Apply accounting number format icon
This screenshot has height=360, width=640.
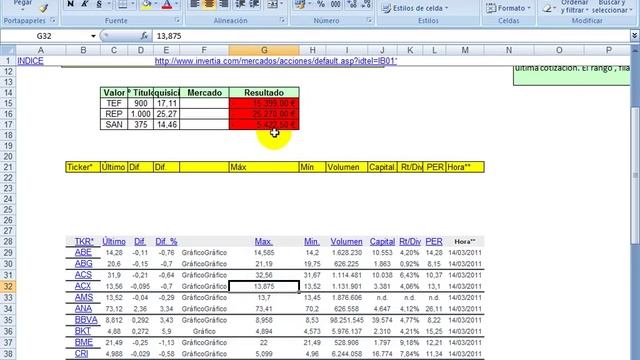pos(300,4)
